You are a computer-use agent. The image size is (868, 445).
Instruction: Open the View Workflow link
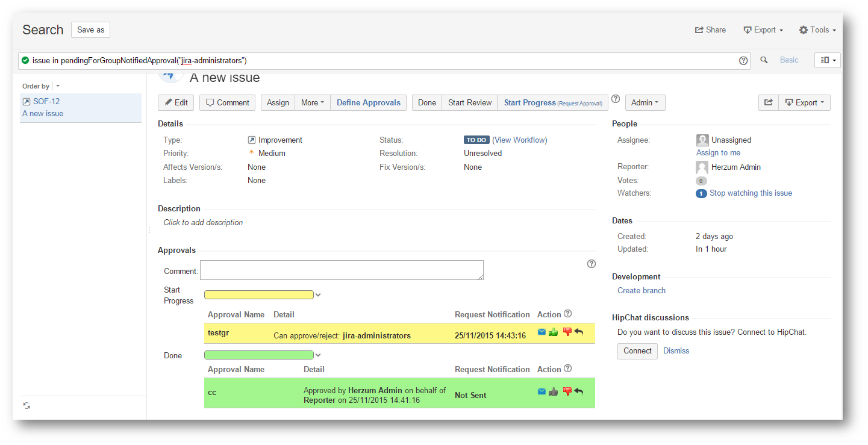[x=520, y=140]
